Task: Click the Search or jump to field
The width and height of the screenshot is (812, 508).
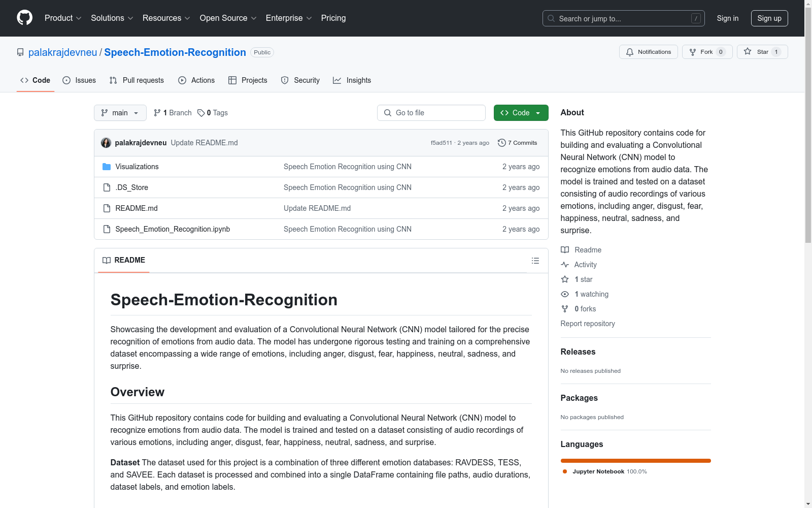Action: click(624, 18)
